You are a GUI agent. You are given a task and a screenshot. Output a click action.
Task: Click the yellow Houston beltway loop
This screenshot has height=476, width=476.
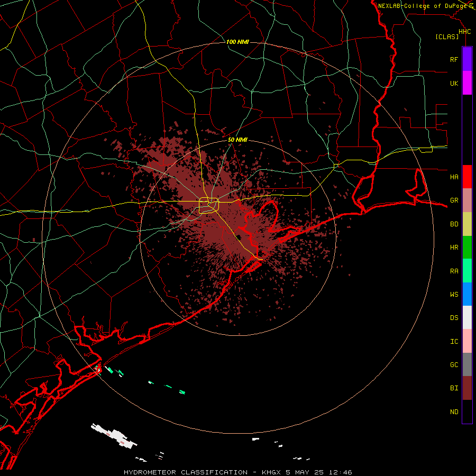208,205
